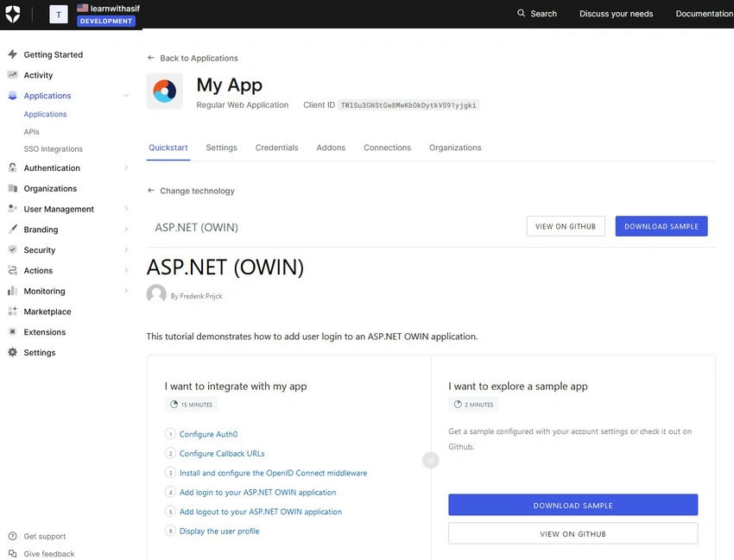Select the Client ID value
The image size is (734, 560).
(x=408, y=105)
